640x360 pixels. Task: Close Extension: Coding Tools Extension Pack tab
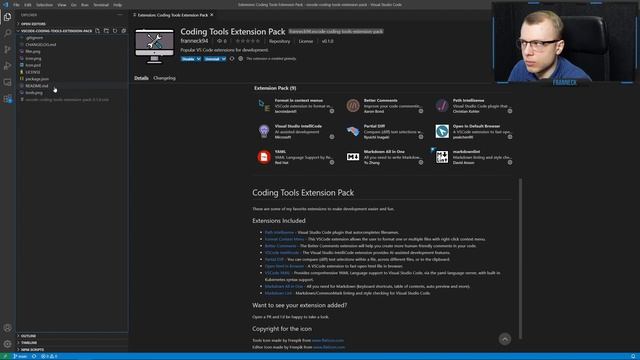[212, 15]
